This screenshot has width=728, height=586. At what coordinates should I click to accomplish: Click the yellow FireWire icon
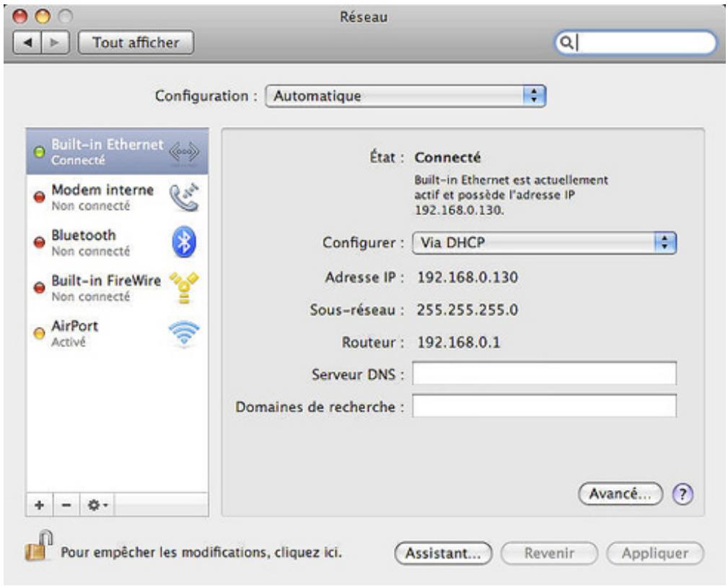click(x=184, y=288)
